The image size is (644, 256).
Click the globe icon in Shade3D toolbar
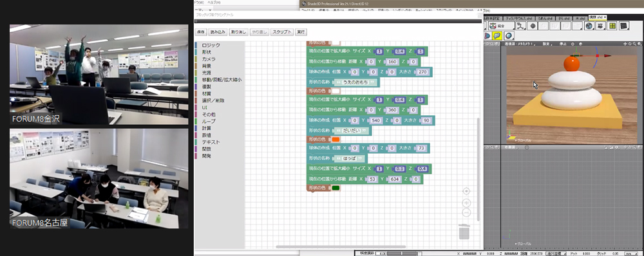click(x=589, y=26)
